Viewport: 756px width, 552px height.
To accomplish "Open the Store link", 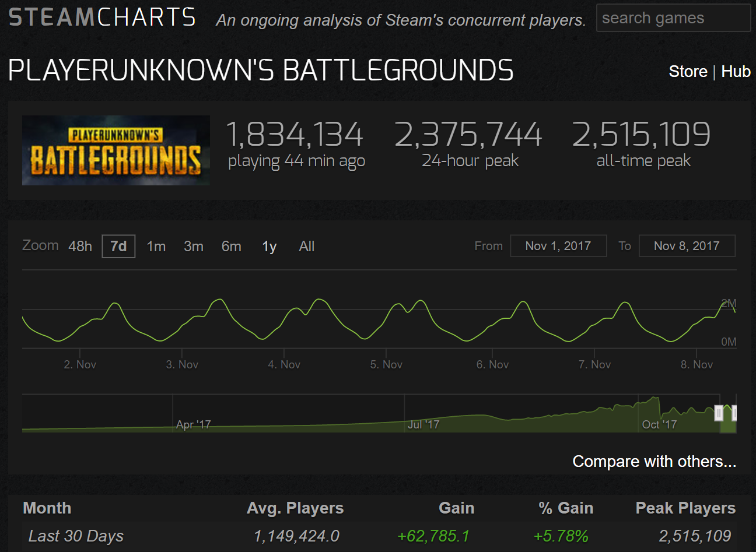I will pyautogui.click(x=688, y=71).
